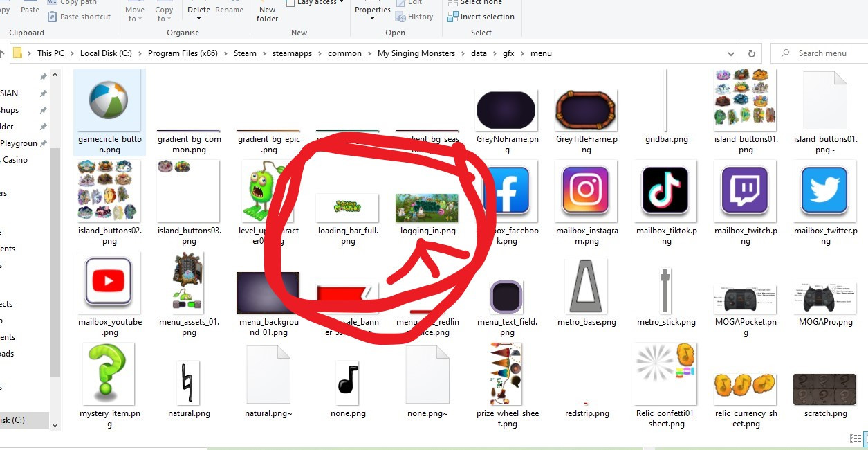Screen dimensions: 868x450
Task: Expand the address bar history dropdown
Action: [732, 53]
